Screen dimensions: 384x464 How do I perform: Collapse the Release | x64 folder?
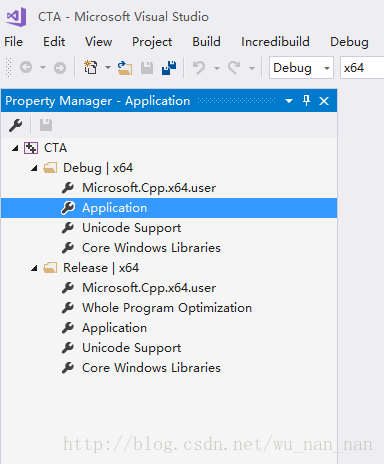pos(34,268)
